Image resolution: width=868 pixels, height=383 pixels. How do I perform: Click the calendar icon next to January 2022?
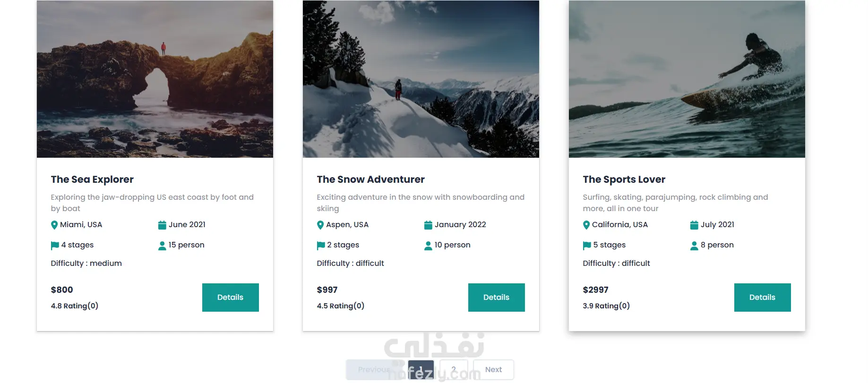(428, 225)
